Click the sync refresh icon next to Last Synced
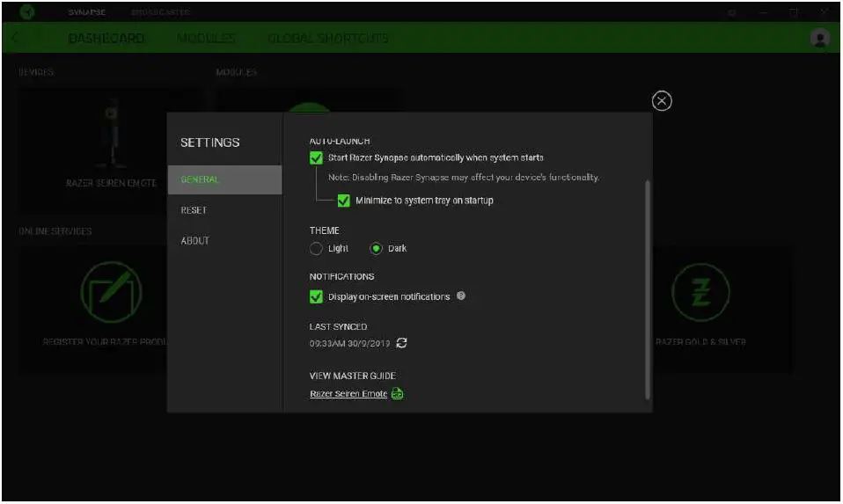The width and height of the screenshot is (843, 504). pyautogui.click(x=401, y=343)
